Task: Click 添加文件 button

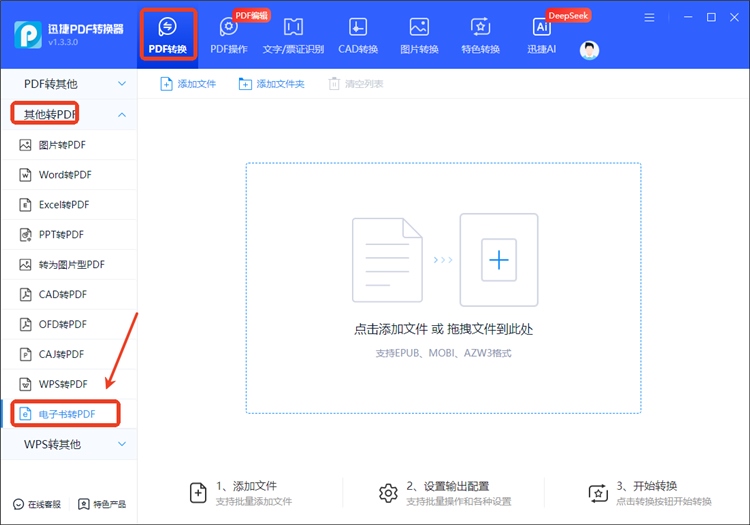Action: [188, 84]
